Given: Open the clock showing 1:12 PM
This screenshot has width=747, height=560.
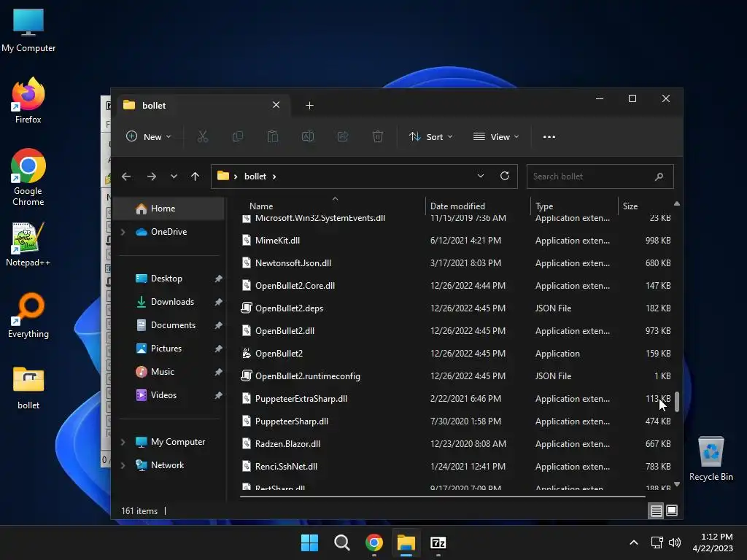Looking at the screenshot, I should 713,542.
